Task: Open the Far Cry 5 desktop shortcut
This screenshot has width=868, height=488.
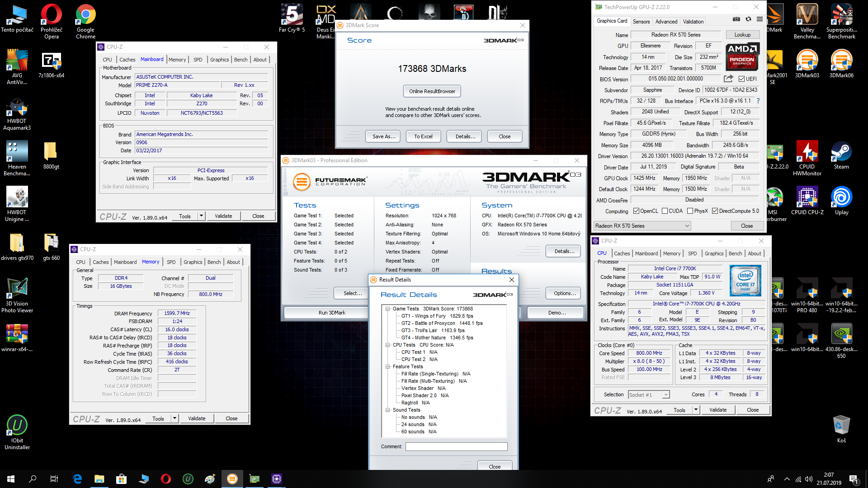Action: tap(292, 18)
